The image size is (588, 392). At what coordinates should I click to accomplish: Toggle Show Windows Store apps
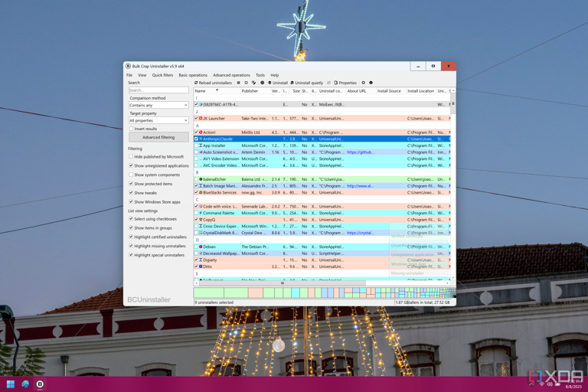(131, 202)
